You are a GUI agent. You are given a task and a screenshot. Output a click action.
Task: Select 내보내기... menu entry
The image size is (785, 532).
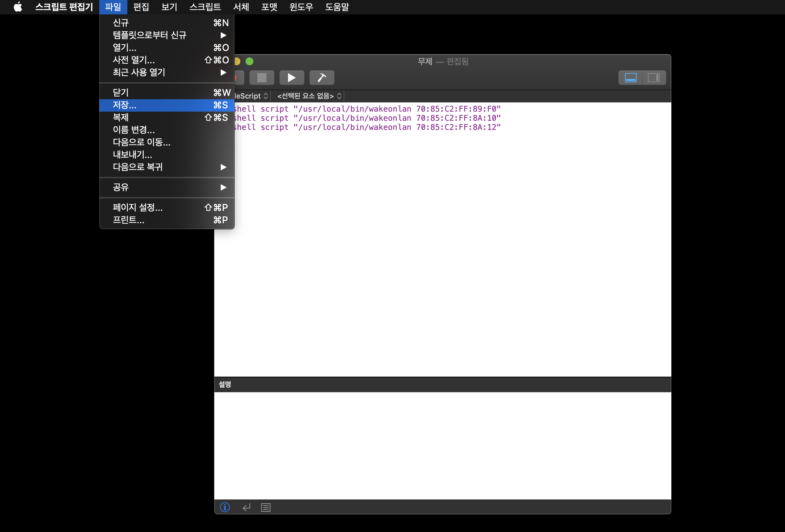point(132,155)
